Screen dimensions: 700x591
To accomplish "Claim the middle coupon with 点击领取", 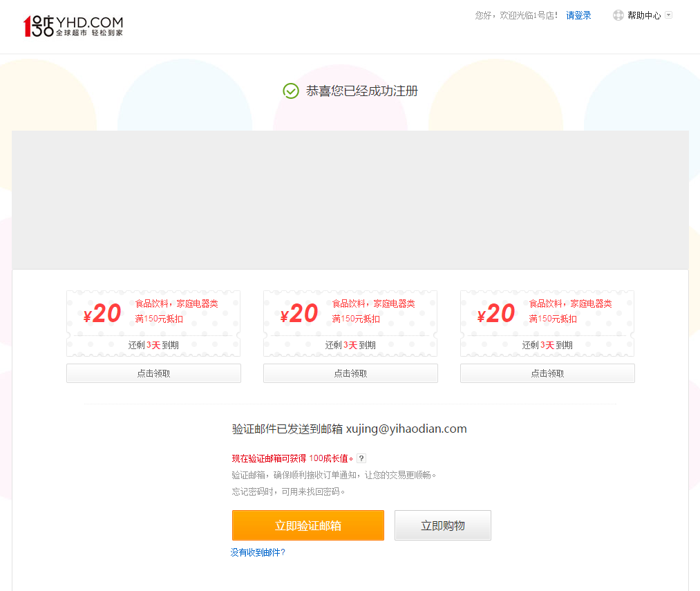I will click(350, 373).
